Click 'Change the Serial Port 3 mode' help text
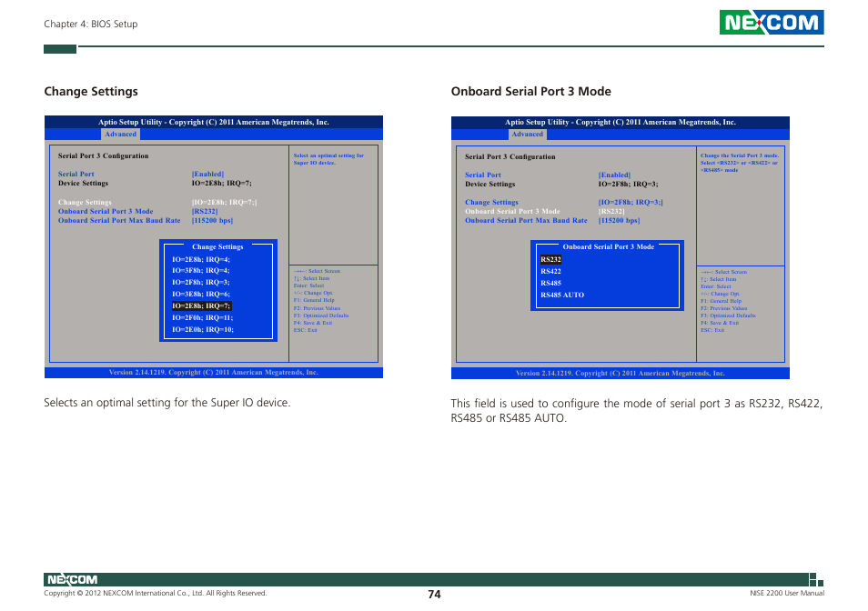This screenshot has width=868, height=611. coord(740,163)
